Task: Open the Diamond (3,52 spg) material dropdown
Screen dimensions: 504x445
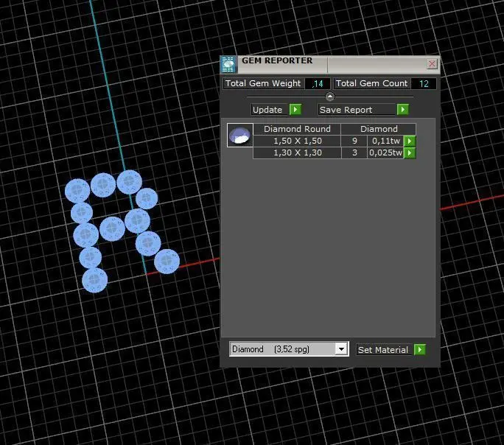Action: point(289,349)
